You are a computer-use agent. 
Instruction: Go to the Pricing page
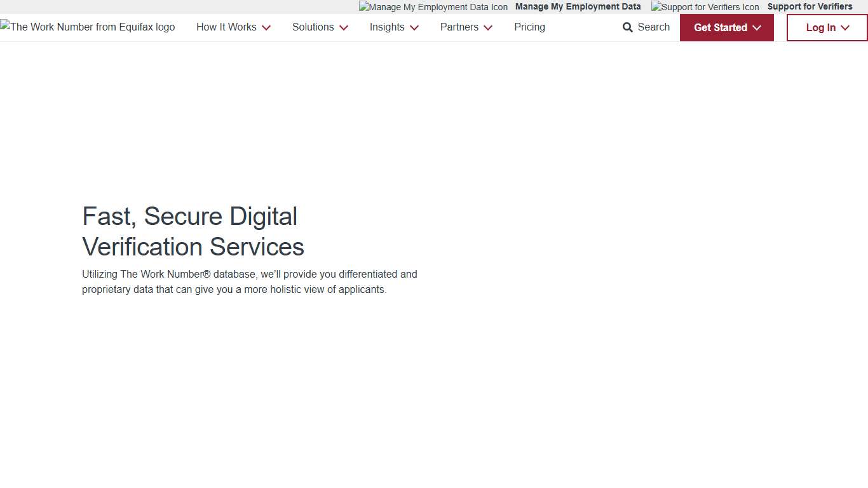529,27
